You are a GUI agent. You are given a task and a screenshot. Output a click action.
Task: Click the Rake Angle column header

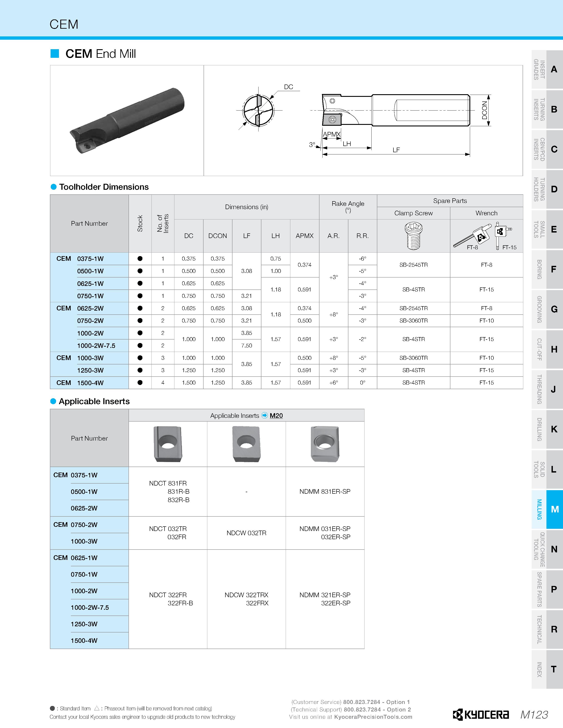[x=348, y=207]
